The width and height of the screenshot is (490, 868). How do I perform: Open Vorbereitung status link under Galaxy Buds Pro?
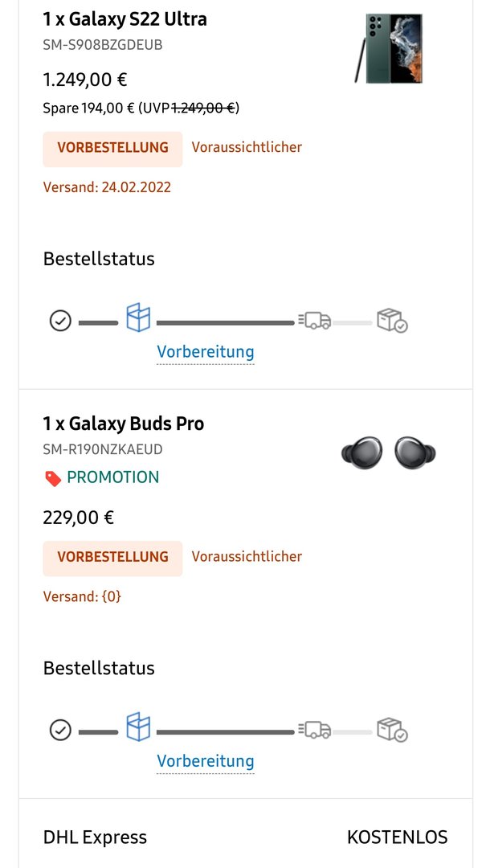205,761
